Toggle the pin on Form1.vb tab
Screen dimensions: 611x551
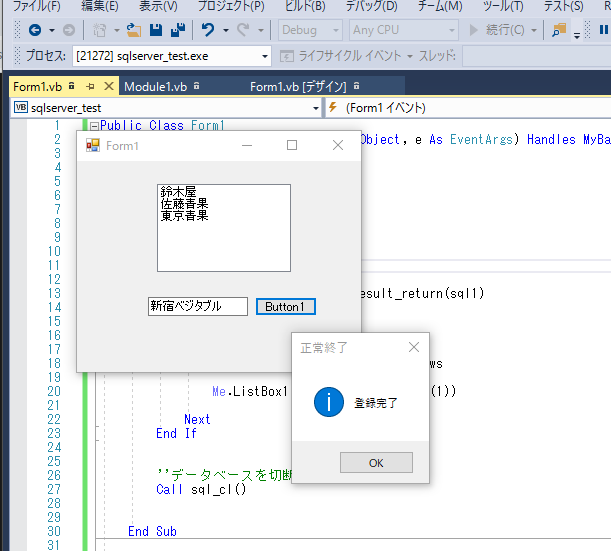tap(89, 87)
